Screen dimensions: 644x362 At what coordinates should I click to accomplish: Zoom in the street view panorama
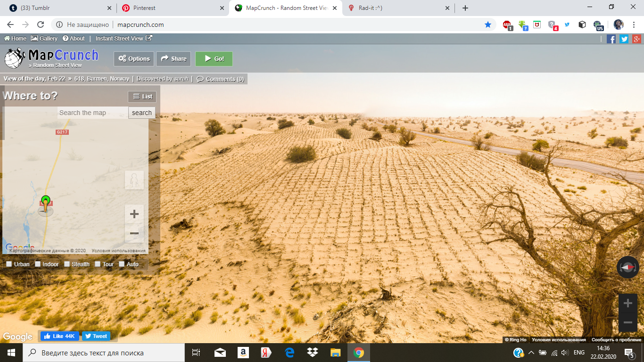click(x=627, y=304)
